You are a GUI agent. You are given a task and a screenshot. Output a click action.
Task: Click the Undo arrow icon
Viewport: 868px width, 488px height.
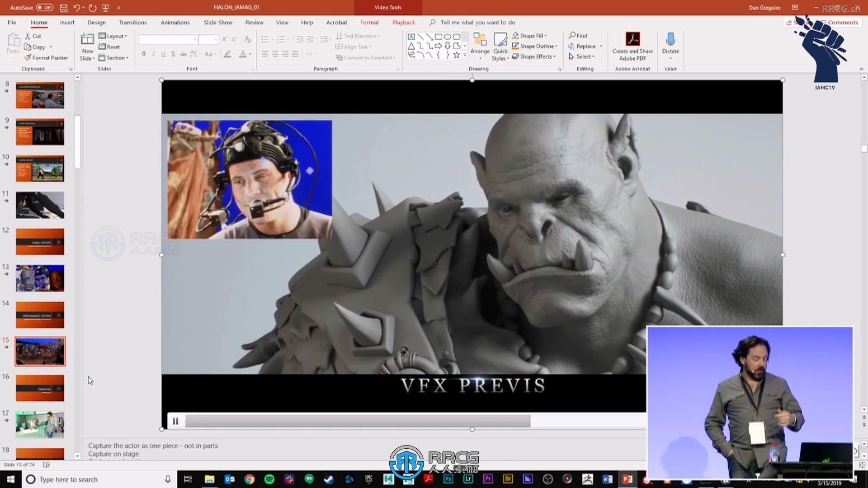76,8
